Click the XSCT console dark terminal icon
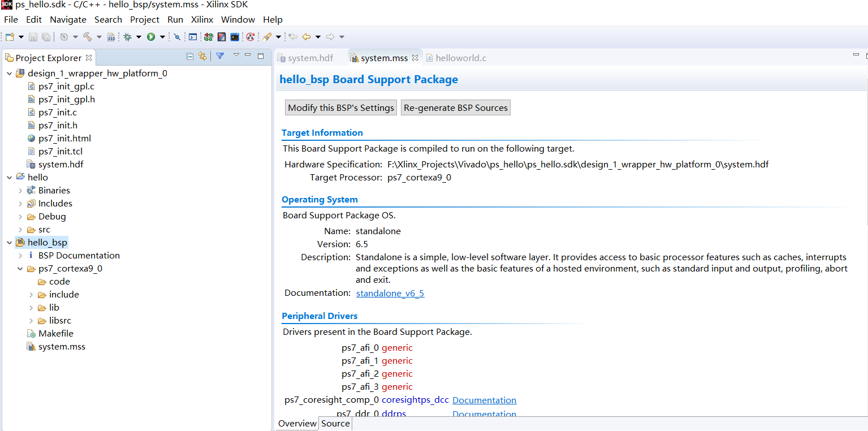Image resolution: width=868 pixels, height=431 pixels. (x=235, y=37)
